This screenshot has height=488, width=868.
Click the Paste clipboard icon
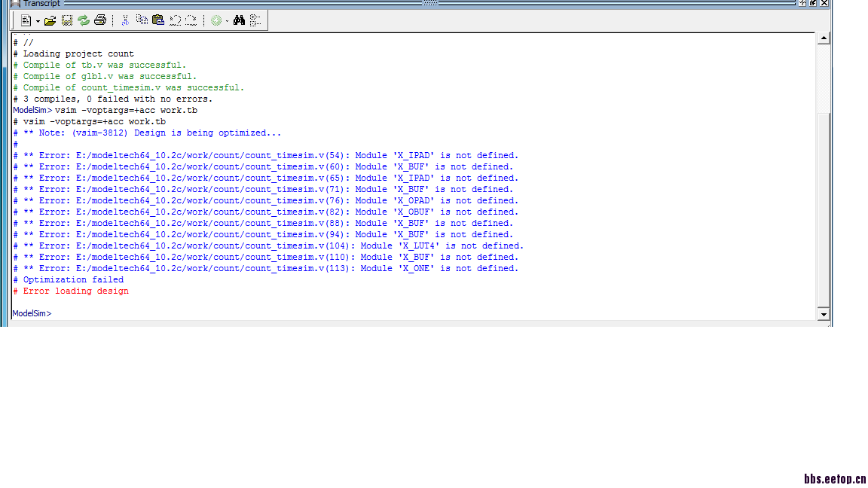click(x=158, y=20)
